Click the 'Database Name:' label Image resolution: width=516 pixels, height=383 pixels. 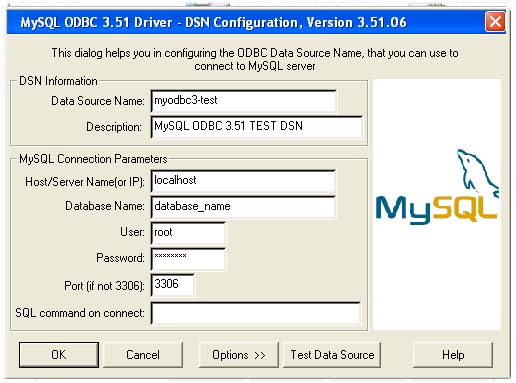tap(105, 206)
